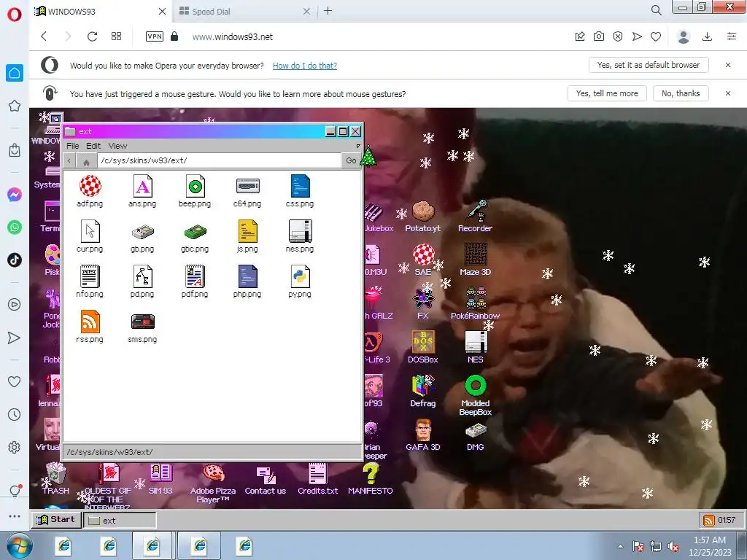Image resolution: width=747 pixels, height=560 pixels.
Task: Open the Credits.txt desktop icon
Action: (317, 474)
